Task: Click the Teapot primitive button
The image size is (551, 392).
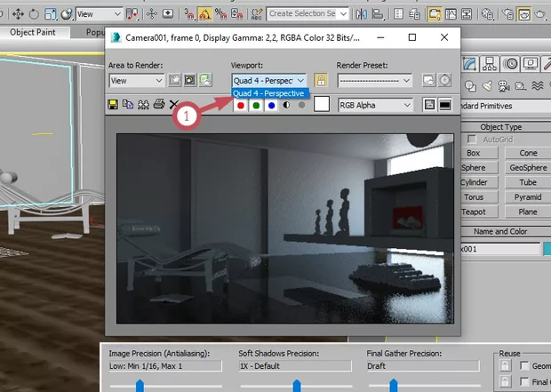Action: [474, 212]
